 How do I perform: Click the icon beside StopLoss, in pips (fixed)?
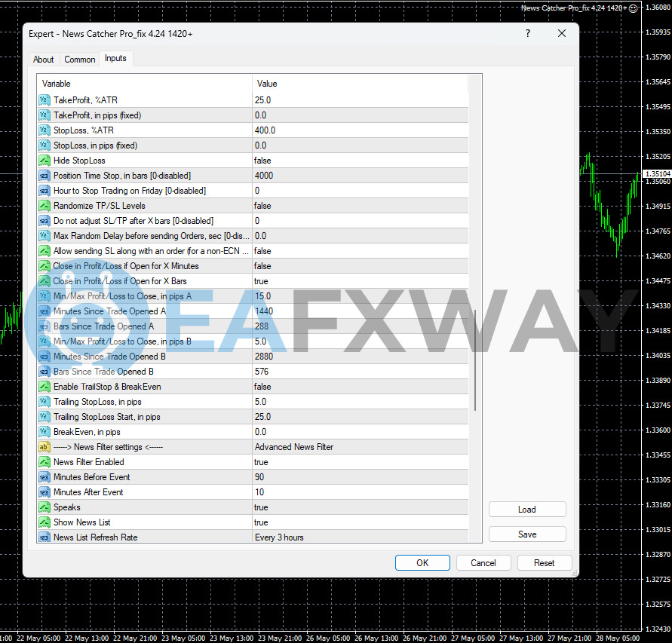coord(44,145)
